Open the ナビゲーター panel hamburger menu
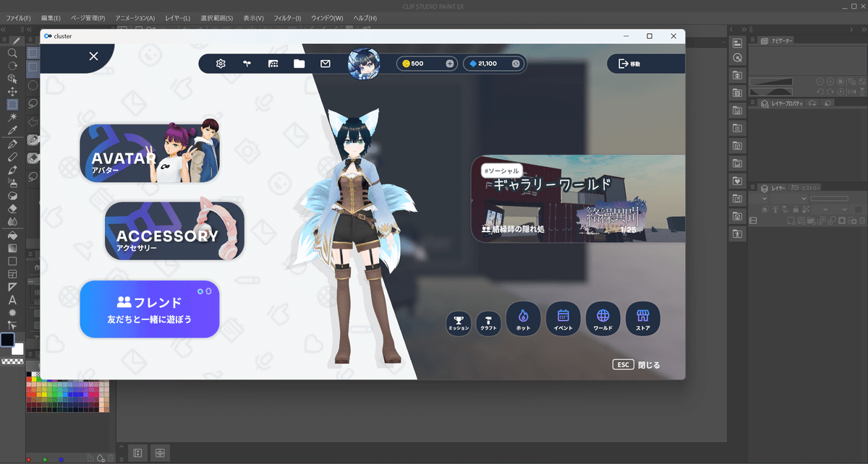 pyautogui.click(x=752, y=40)
